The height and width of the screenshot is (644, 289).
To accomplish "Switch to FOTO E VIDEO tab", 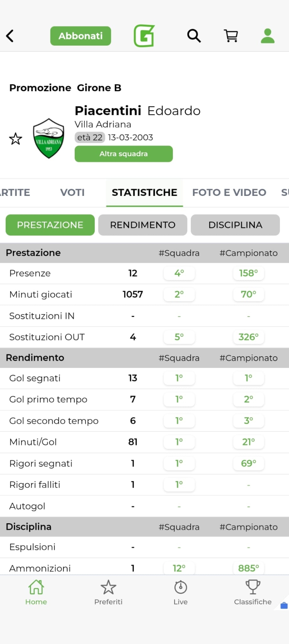I will coord(229,193).
